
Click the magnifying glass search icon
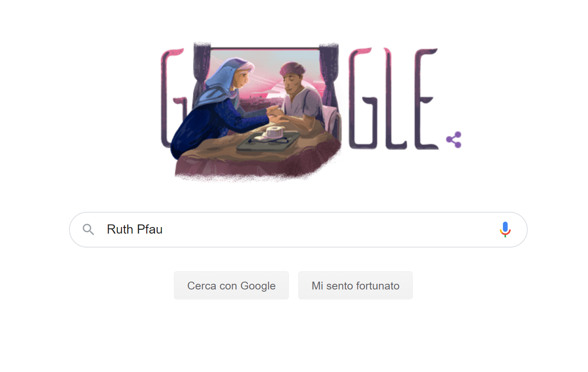point(89,230)
